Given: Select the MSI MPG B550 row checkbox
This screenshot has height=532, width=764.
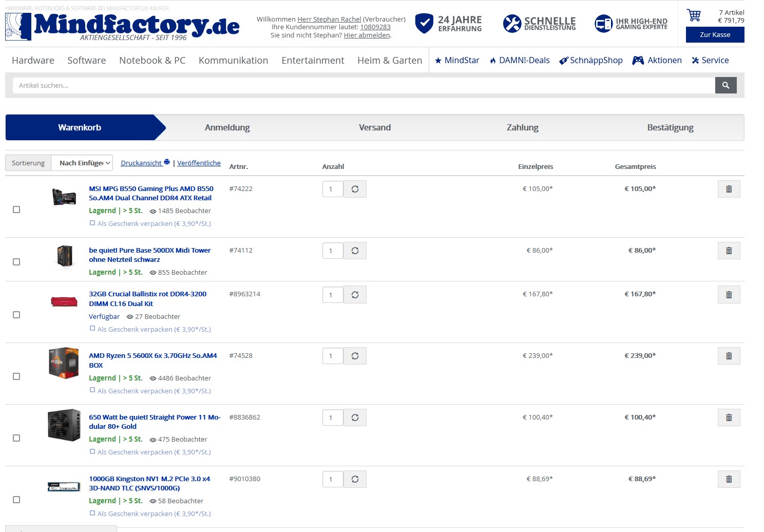Looking at the screenshot, I should point(16,210).
